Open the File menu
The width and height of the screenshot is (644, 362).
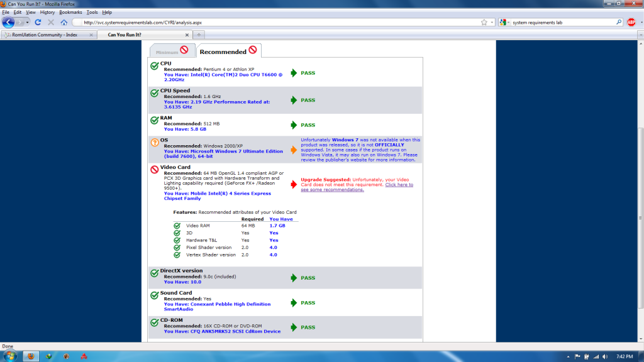[x=6, y=13]
